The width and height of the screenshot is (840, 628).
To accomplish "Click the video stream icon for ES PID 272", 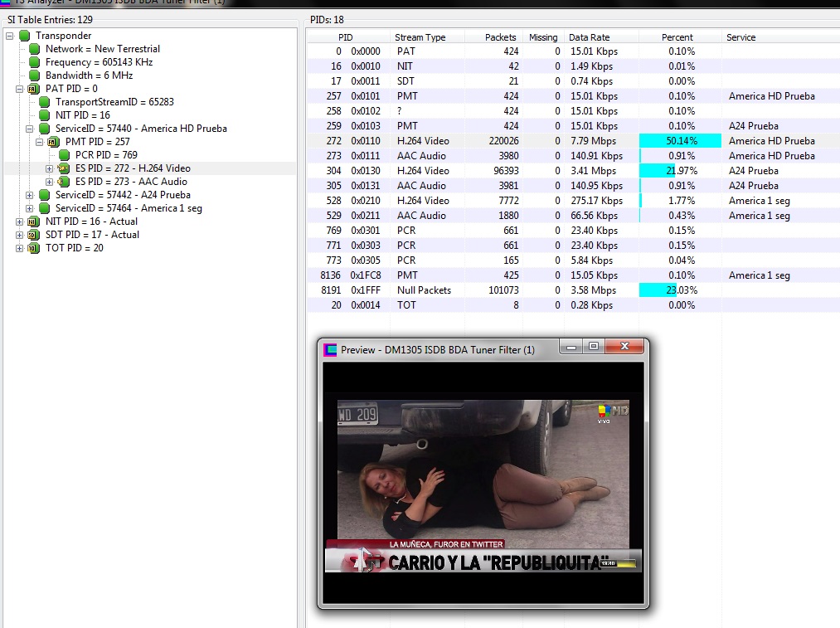I will [x=64, y=168].
